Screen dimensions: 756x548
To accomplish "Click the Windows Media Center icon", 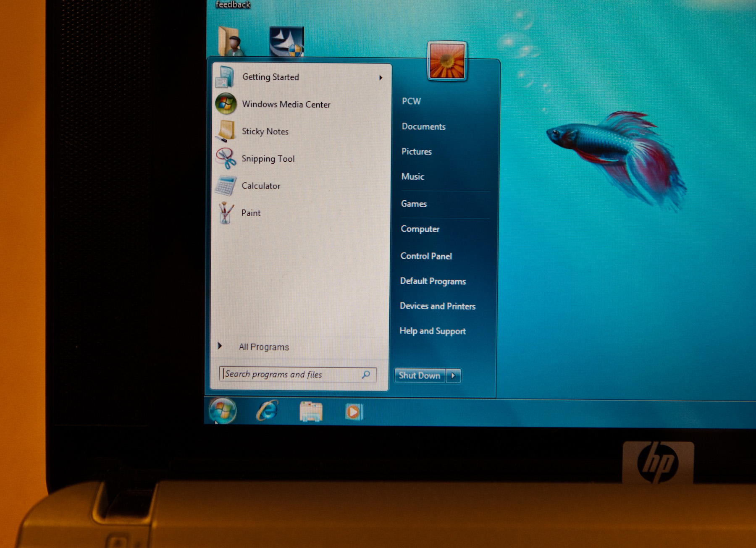I will click(x=226, y=104).
